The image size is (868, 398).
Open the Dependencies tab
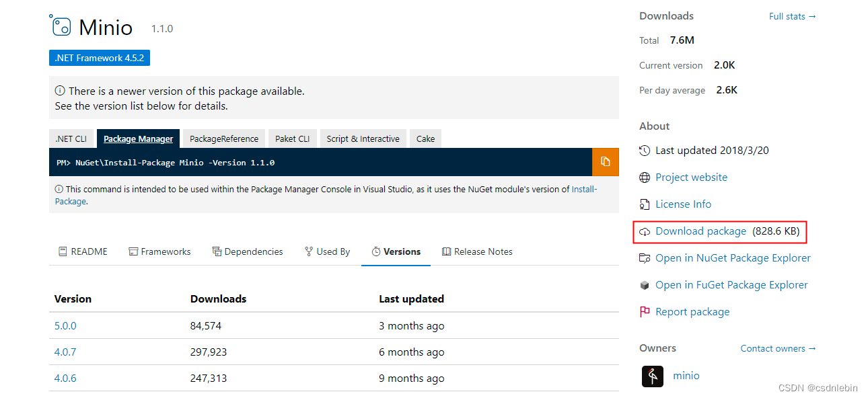coord(248,251)
